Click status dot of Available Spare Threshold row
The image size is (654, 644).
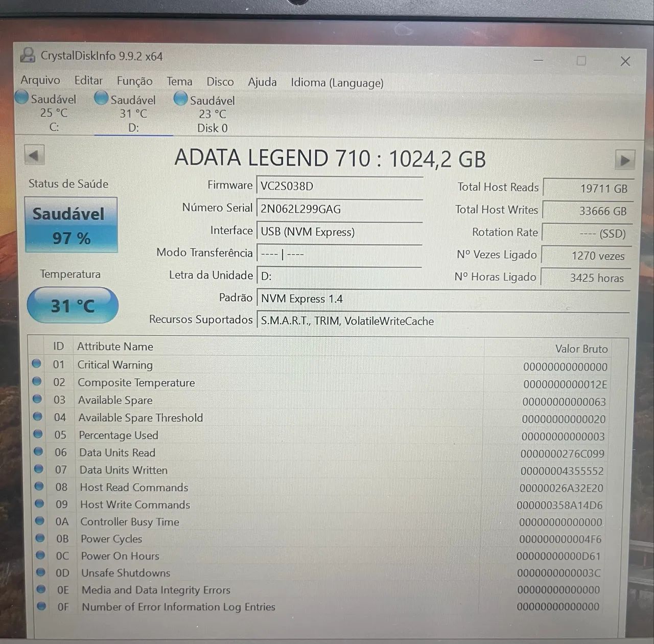point(38,416)
